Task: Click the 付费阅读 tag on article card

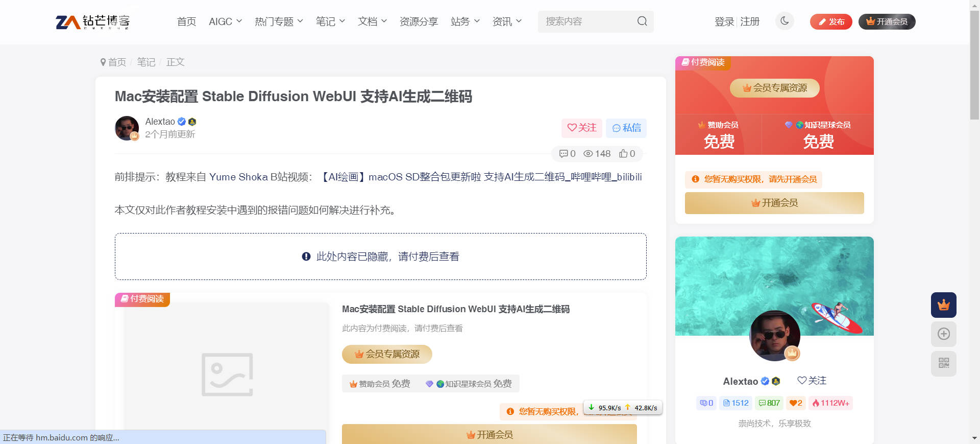Action: coord(142,299)
